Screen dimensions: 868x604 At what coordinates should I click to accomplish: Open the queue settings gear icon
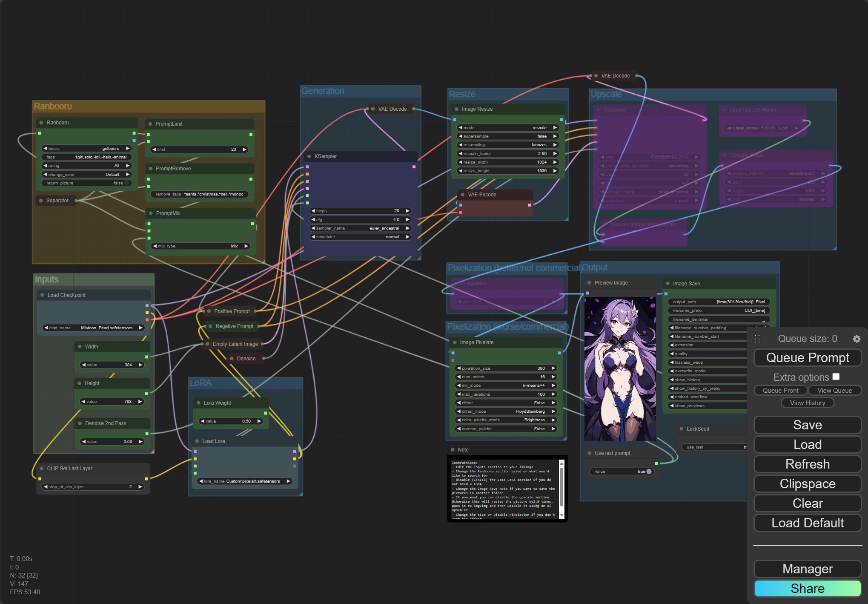(x=857, y=339)
